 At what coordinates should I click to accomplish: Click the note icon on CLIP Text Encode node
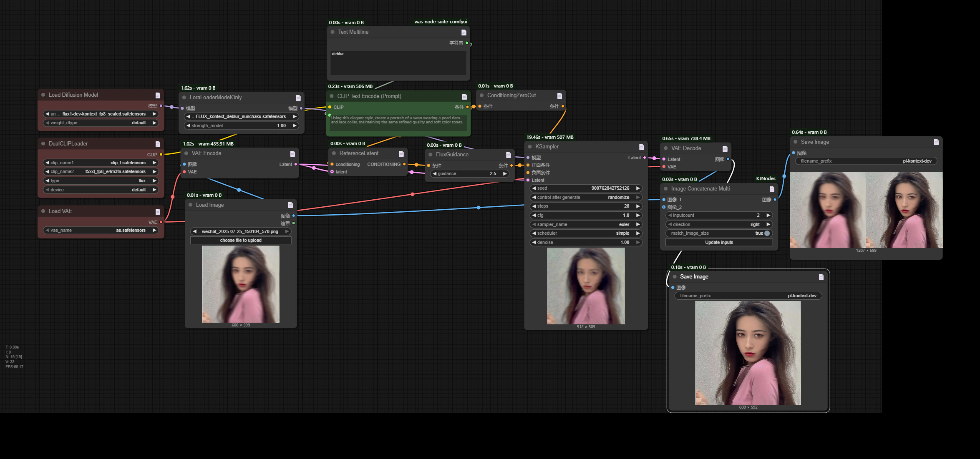tap(464, 96)
